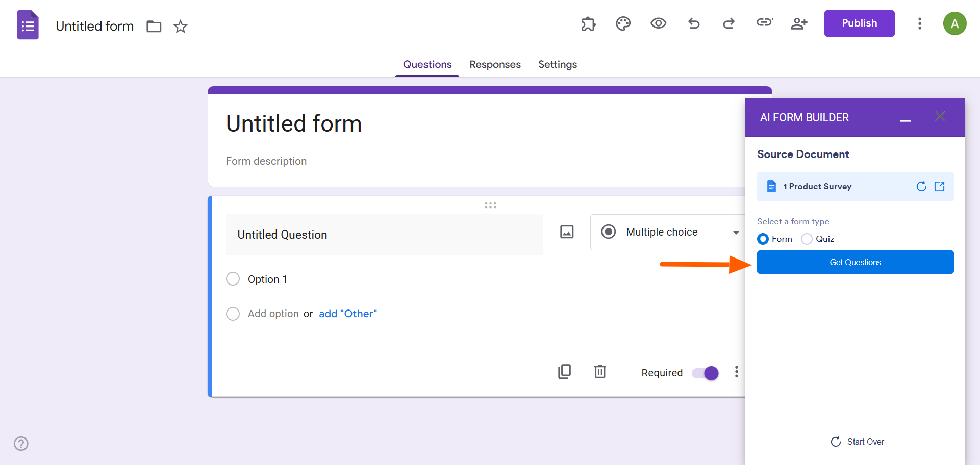Switch to the Responses tab
The height and width of the screenshot is (465, 980).
[495, 64]
